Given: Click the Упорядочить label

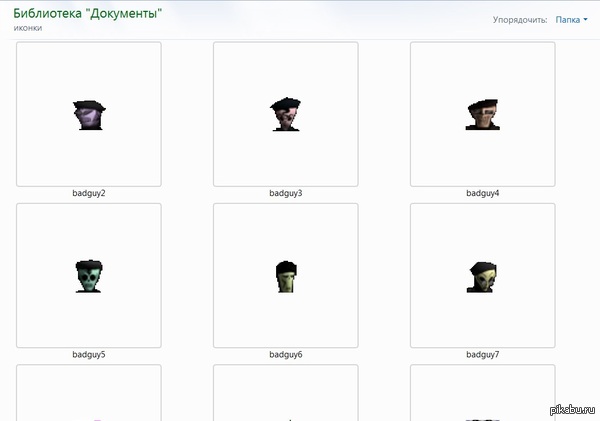Looking at the screenshot, I should point(520,19).
